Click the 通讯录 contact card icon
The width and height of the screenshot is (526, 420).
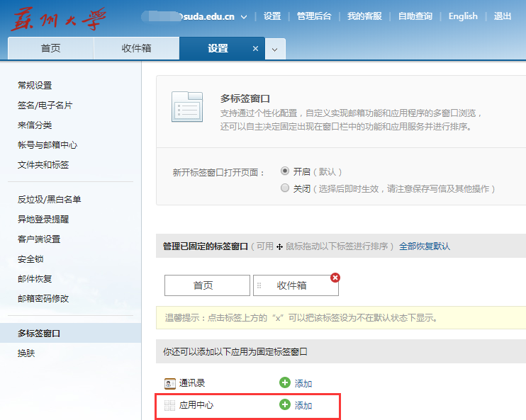click(169, 383)
